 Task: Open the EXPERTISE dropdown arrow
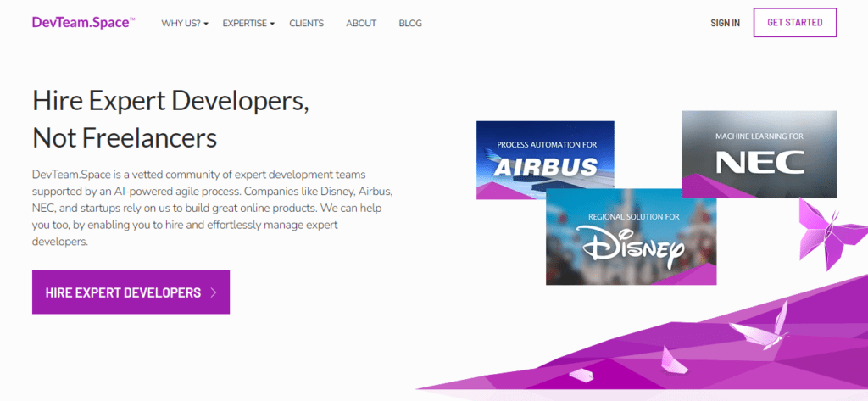(x=272, y=24)
